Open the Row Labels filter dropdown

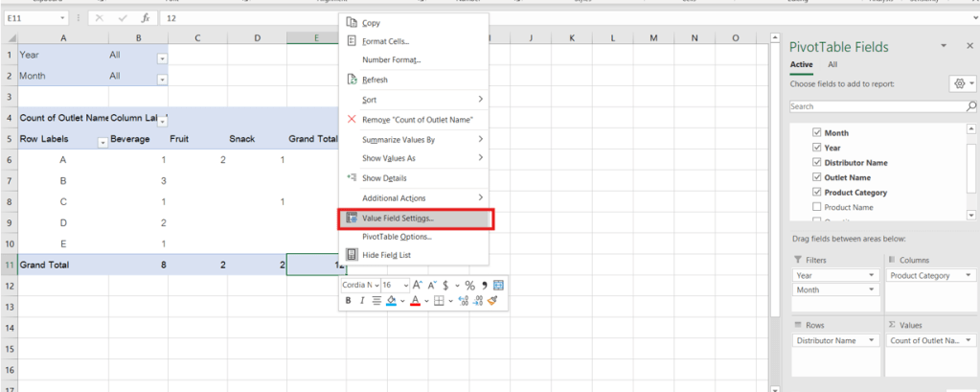tap(103, 143)
